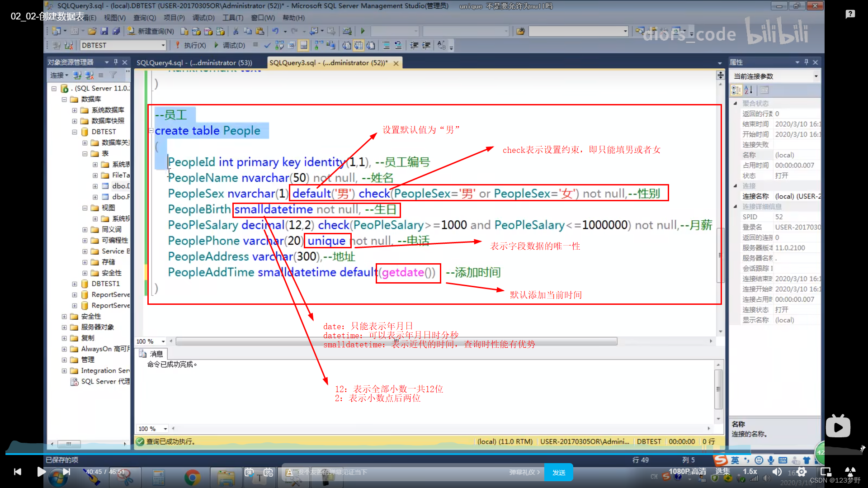Expand the 存储 folder node
The width and height of the screenshot is (868, 488).
pos(85,262)
